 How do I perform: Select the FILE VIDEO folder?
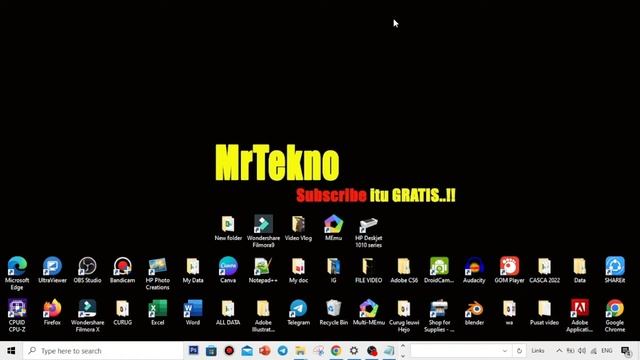[x=369, y=270]
